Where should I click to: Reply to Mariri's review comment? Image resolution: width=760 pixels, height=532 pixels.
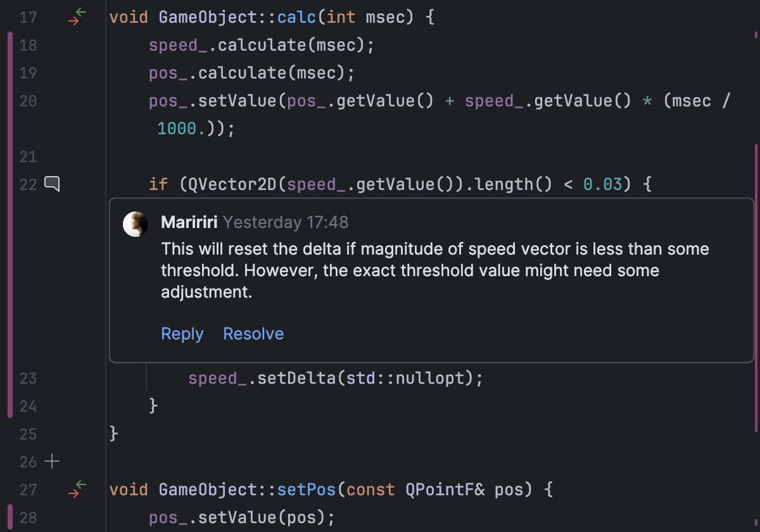(x=182, y=334)
